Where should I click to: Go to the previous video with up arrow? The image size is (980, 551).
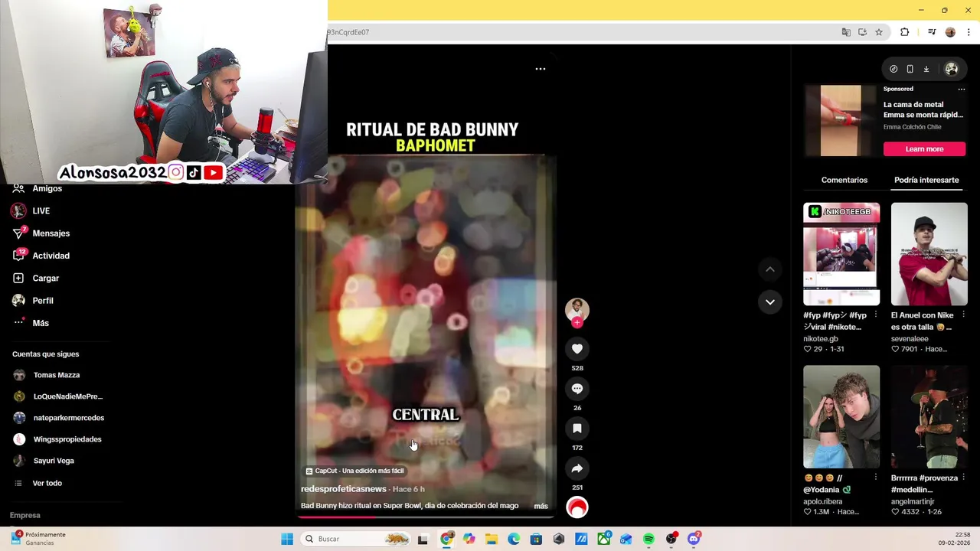click(770, 269)
